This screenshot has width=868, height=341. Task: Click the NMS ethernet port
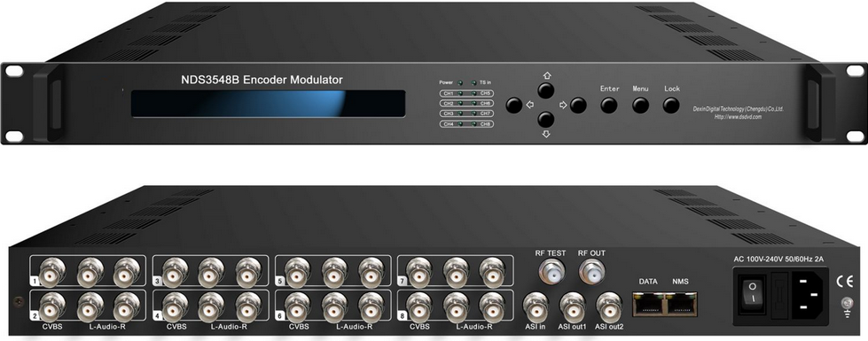click(x=680, y=304)
